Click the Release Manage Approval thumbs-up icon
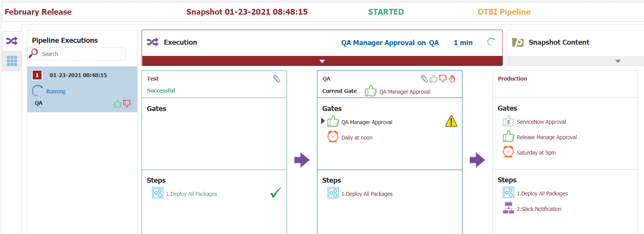Viewport: 644px width, 234px height. pyautogui.click(x=509, y=136)
